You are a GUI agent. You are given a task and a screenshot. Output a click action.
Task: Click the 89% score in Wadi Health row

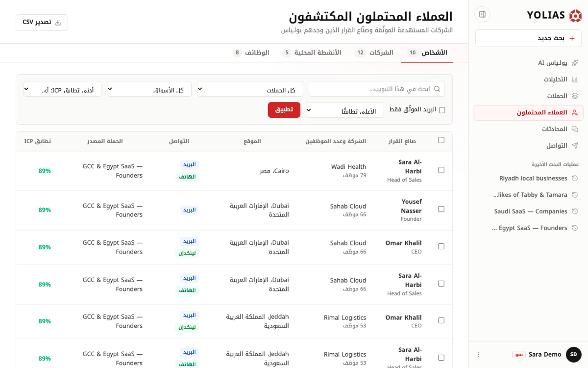45,171
